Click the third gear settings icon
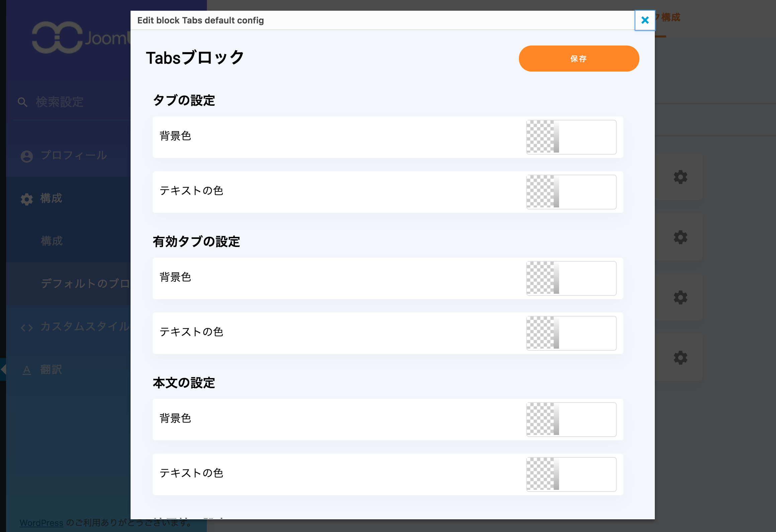 point(680,297)
